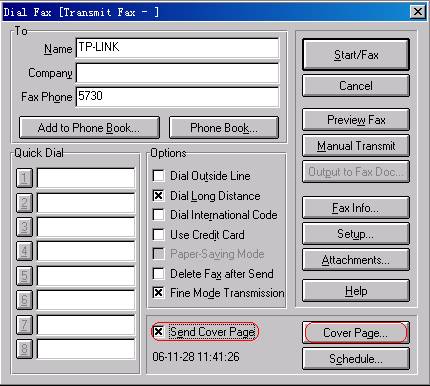
Task: Cancel the fax dialog
Action: (356, 86)
